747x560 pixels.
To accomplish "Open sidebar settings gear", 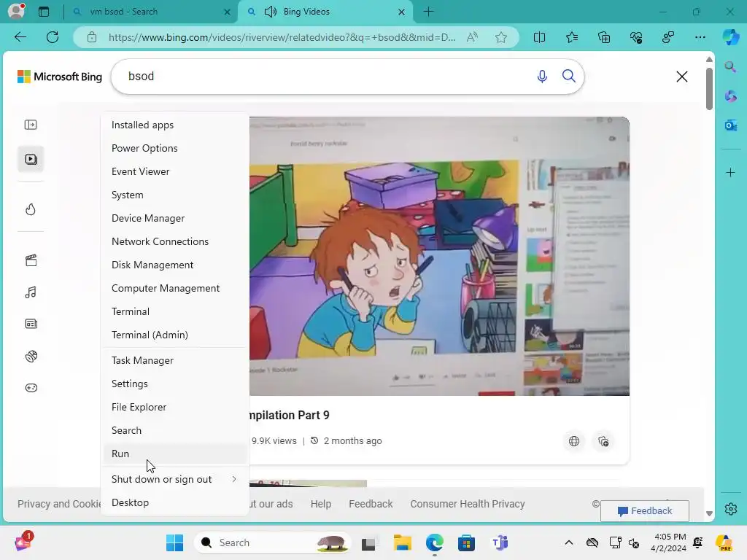I will (x=730, y=509).
